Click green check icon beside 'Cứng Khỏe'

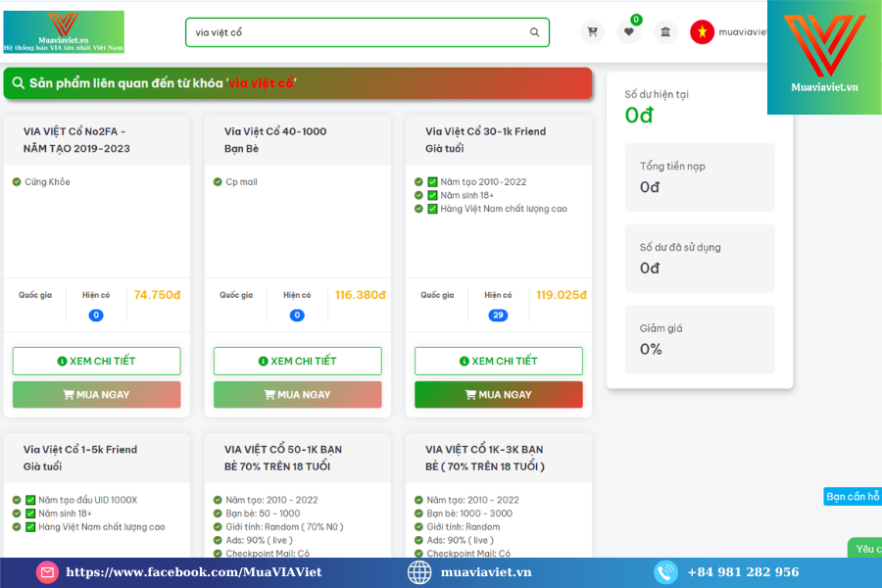coord(17,181)
